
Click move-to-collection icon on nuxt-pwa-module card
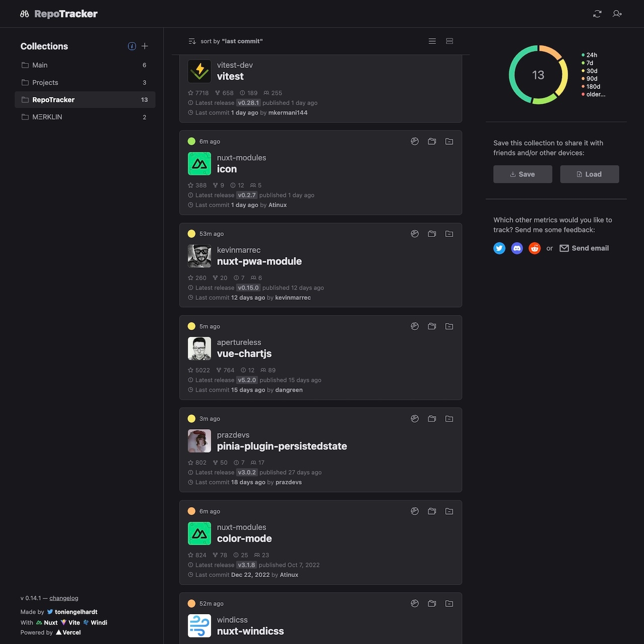pos(432,233)
